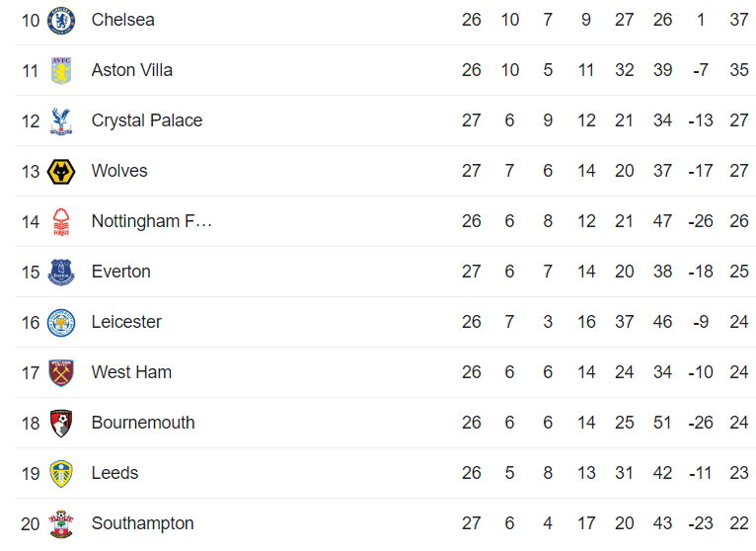Image resolution: width=756 pixels, height=551 pixels.
Task: Select the Leeds club crest
Action: [61, 473]
